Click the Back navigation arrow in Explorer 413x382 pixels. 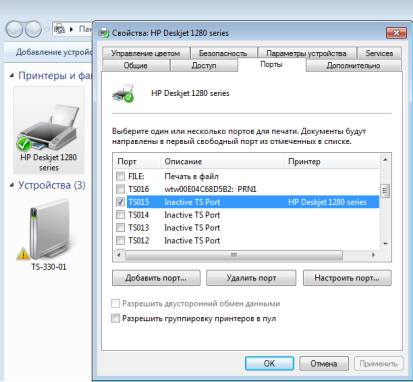coord(15,29)
